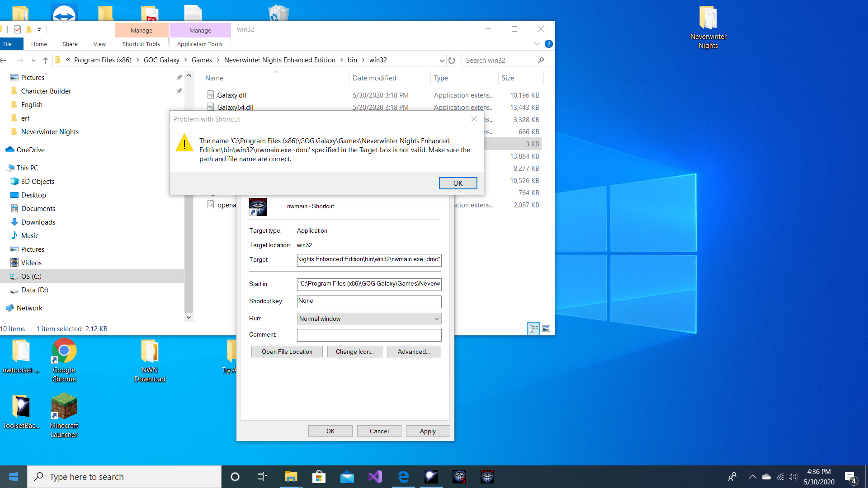Select Google Chrome desktop shortcut

[x=64, y=360]
